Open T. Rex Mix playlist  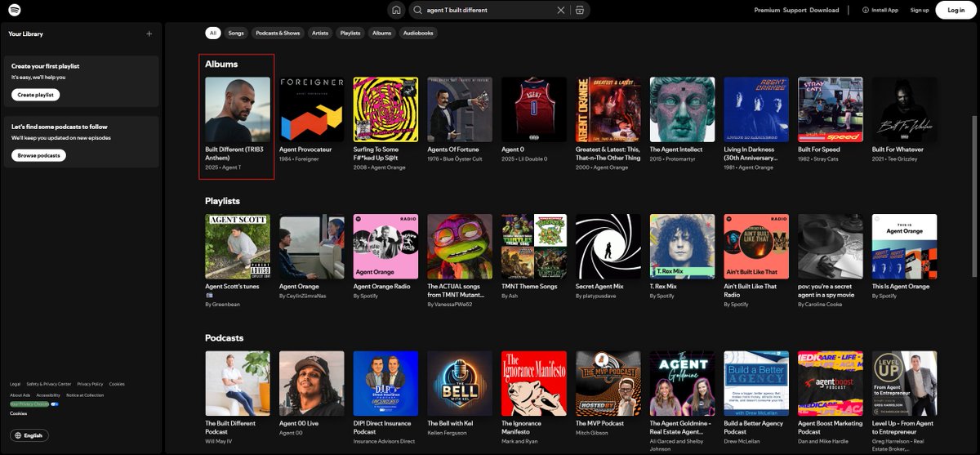click(x=683, y=247)
